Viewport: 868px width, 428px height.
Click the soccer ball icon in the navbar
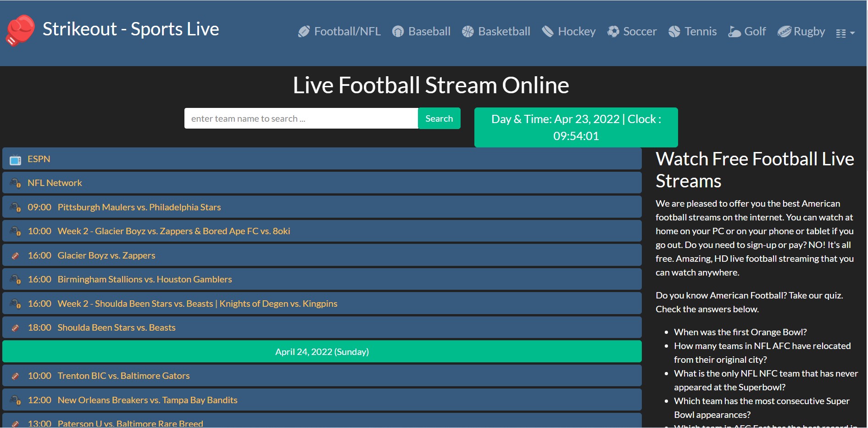click(x=612, y=31)
